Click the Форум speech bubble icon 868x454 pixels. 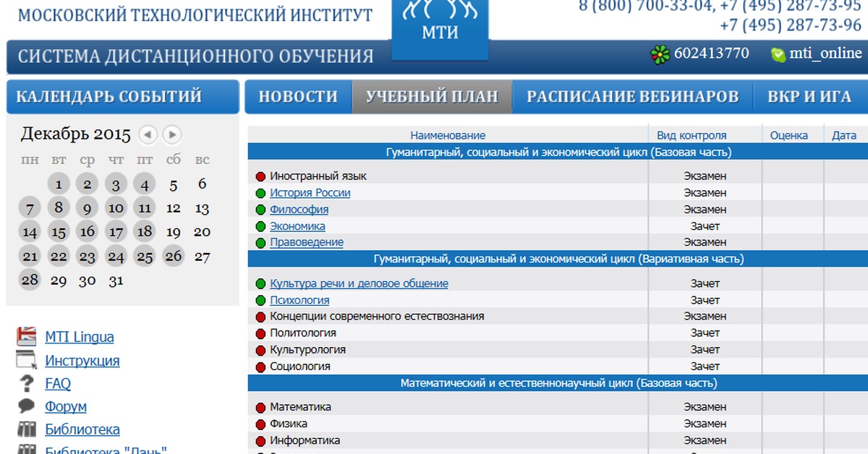27,406
